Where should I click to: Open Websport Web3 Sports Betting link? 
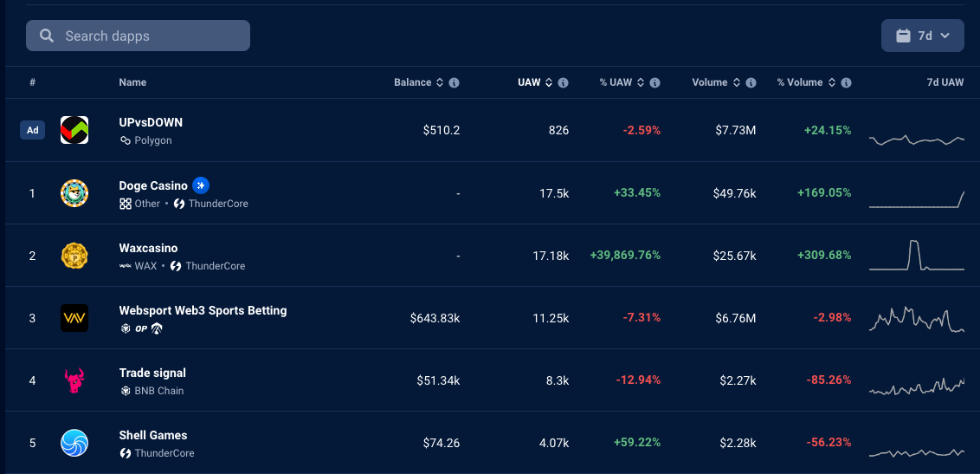coord(203,310)
